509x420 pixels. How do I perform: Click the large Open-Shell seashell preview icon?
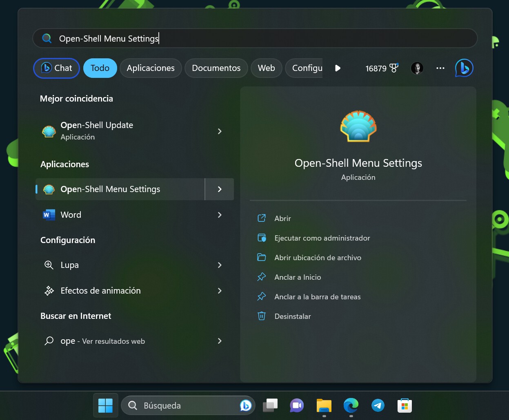click(358, 126)
